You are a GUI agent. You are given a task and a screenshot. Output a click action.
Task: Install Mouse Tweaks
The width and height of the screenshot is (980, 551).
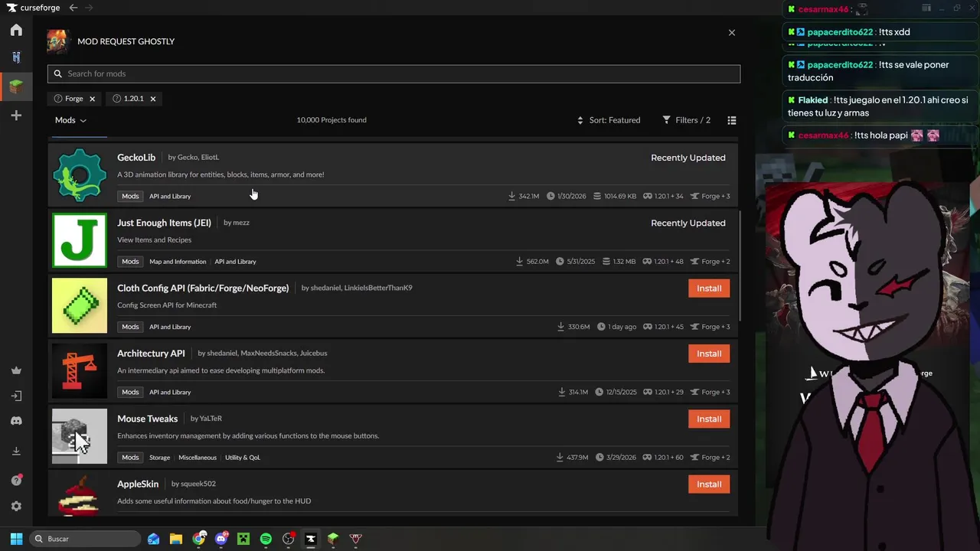click(x=709, y=419)
